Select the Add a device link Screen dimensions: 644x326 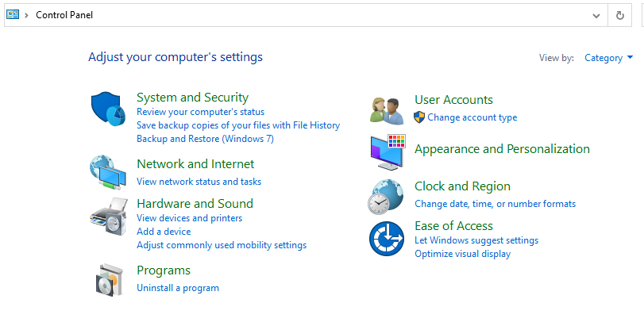click(164, 232)
